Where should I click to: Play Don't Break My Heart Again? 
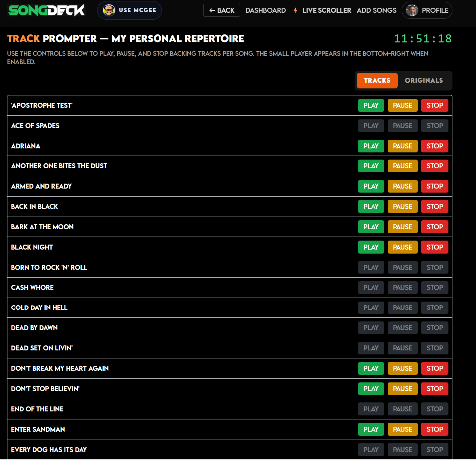tap(371, 368)
